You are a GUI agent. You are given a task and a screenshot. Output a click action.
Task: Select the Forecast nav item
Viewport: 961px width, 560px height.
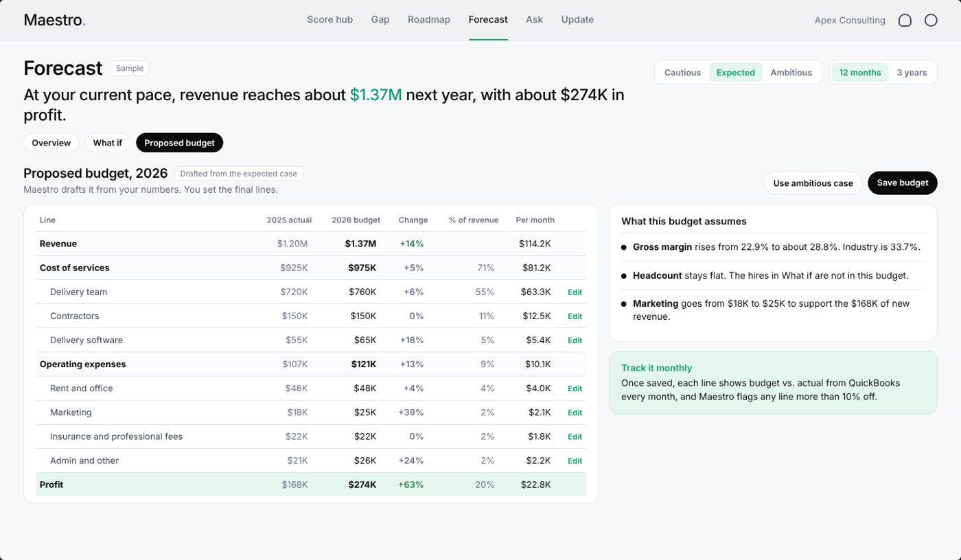[488, 20]
